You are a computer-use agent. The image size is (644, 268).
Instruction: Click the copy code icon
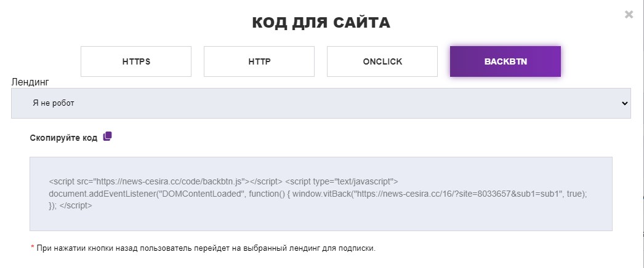coord(108,136)
